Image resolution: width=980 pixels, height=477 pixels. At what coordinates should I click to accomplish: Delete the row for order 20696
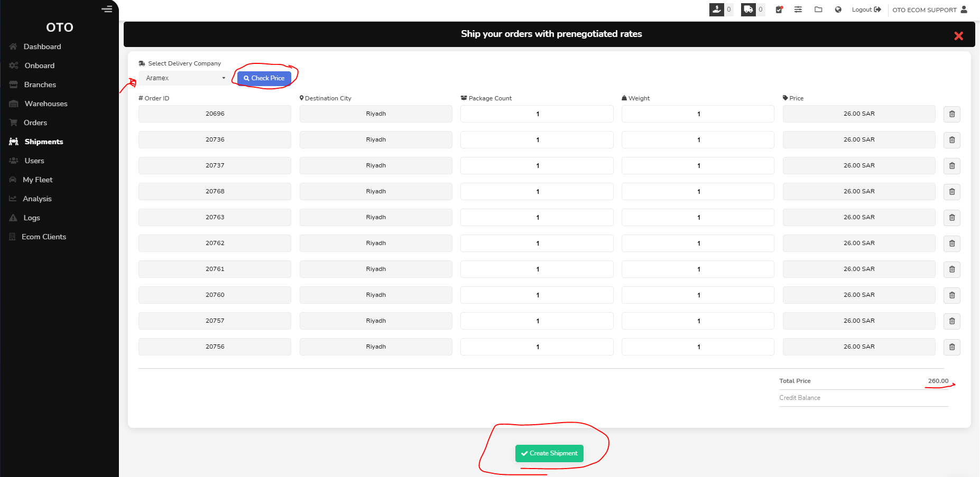coord(952,114)
